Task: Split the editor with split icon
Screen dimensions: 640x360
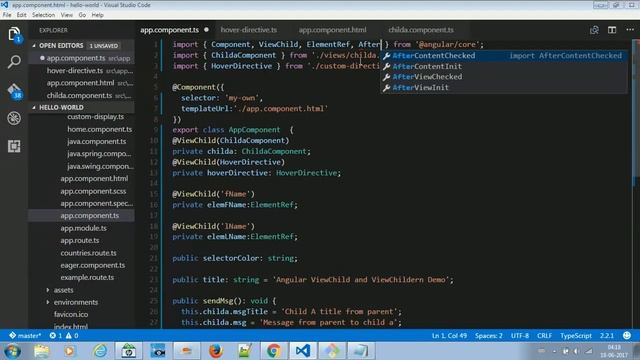Action: pyautogui.click(x=612, y=30)
